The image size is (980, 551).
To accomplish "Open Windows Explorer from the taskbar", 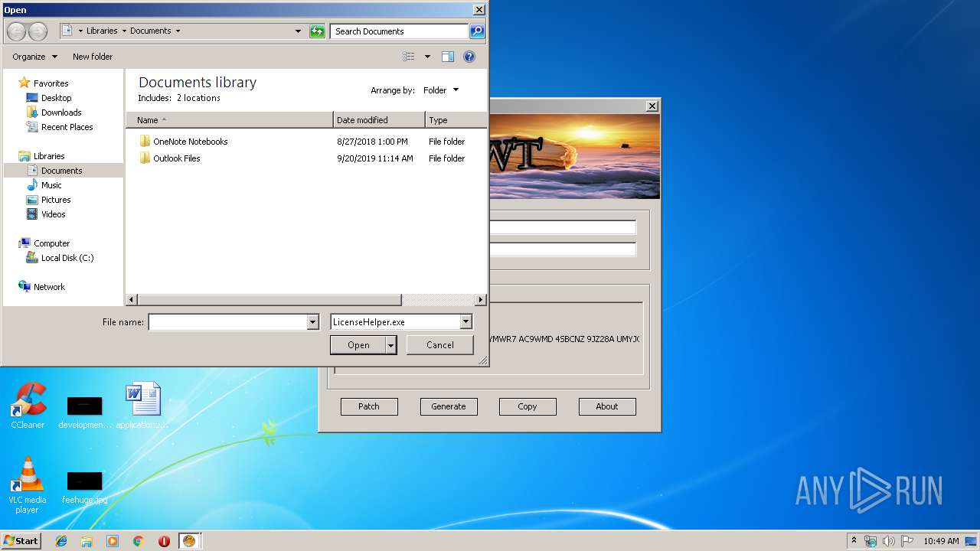I will (x=87, y=541).
